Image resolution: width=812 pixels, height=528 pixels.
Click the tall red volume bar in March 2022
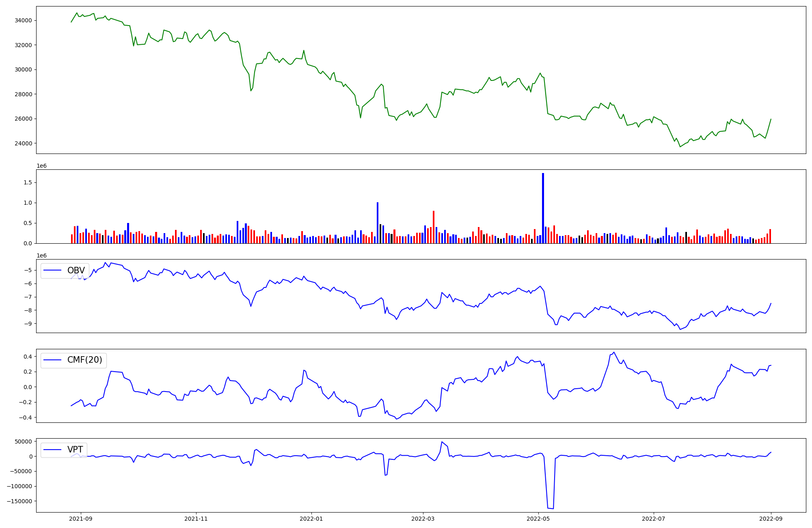[x=434, y=227]
